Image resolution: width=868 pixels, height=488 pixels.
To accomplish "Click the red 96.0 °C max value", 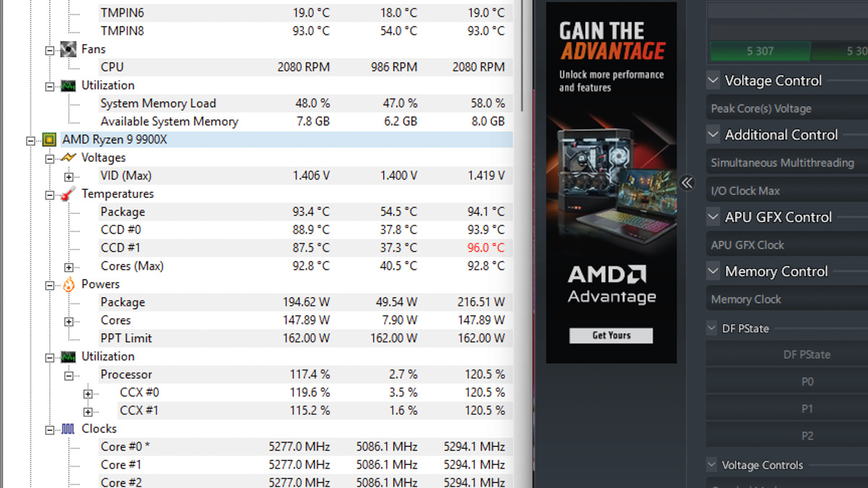I will pyautogui.click(x=486, y=248).
